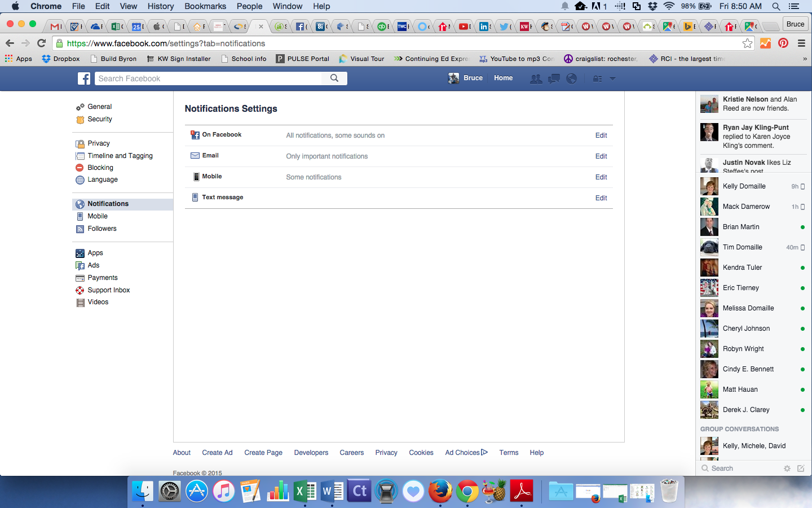
Task: Click the Pinterest extension icon
Action: (x=783, y=43)
